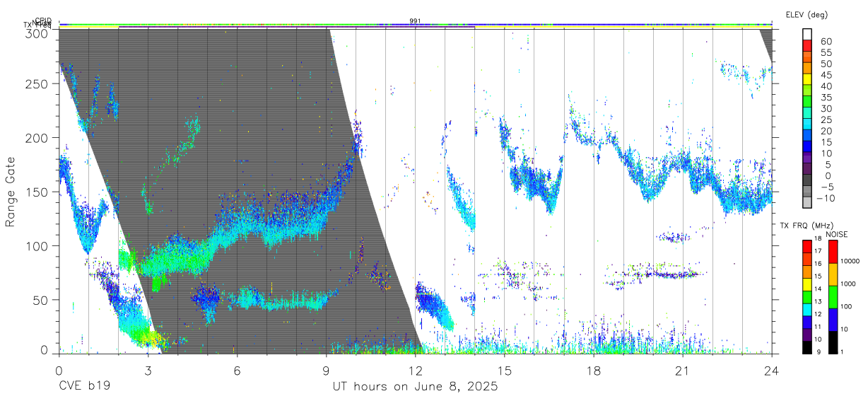Click the "11" label on the TX FRQ scale

pos(819,327)
